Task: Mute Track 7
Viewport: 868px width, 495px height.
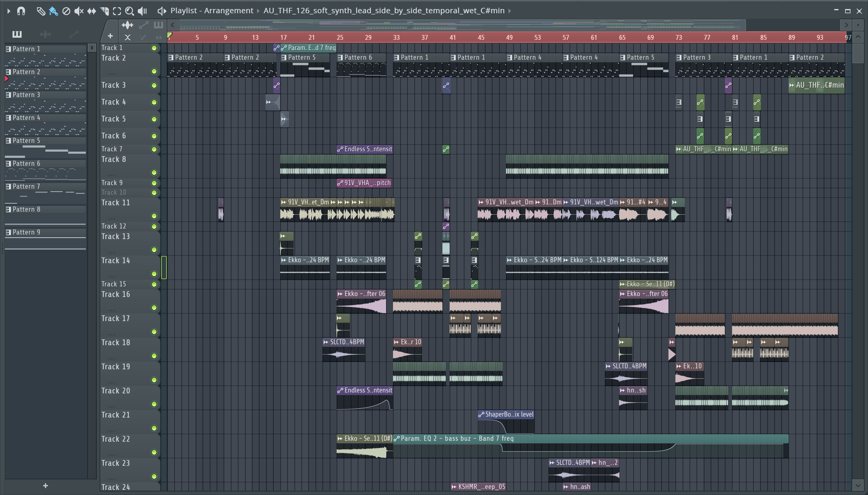Action: click(x=154, y=149)
